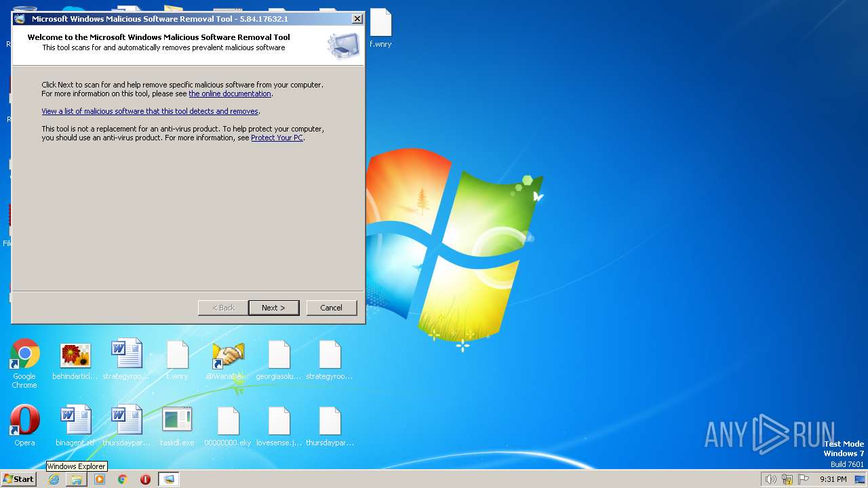Open Chrome from the taskbar

coord(123,479)
